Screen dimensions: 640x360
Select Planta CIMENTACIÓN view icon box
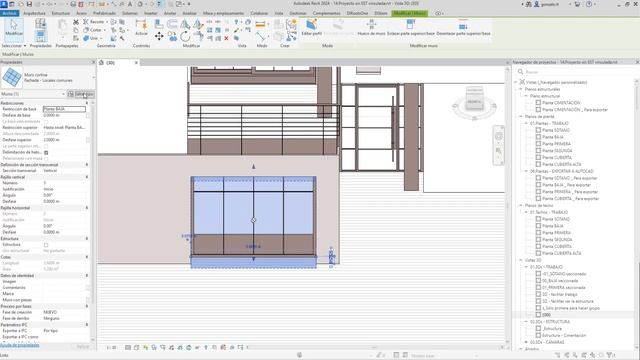point(538,103)
